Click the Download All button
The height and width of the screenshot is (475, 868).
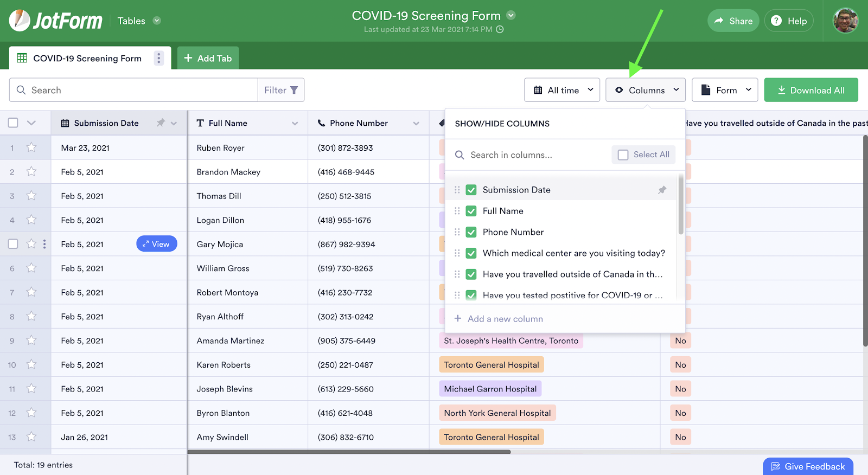(811, 90)
